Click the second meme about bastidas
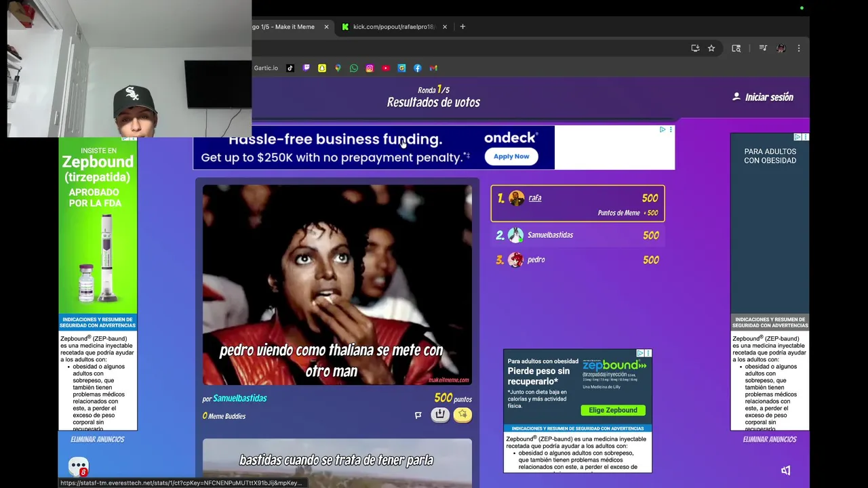Image resolution: width=868 pixels, height=488 pixels. coord(337,463)
